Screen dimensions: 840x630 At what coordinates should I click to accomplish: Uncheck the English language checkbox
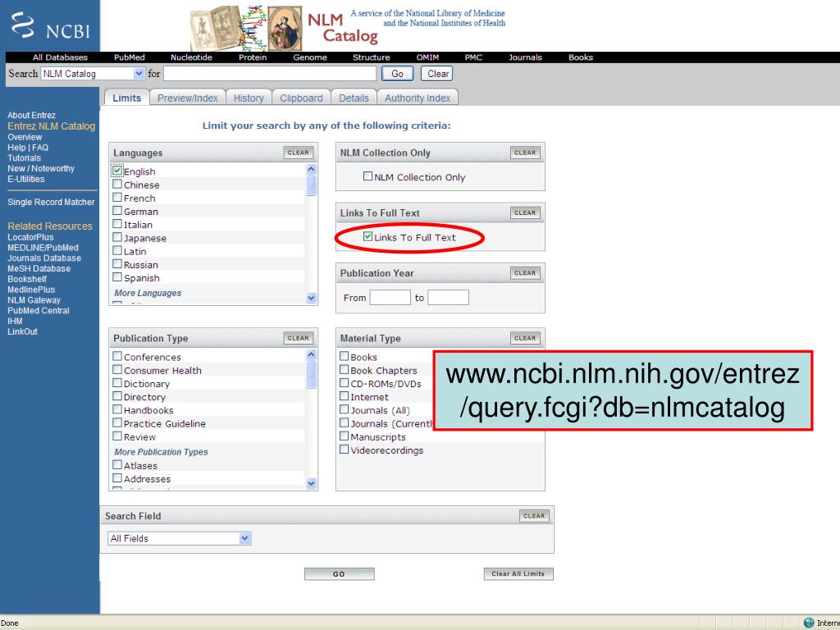[117, 171]
